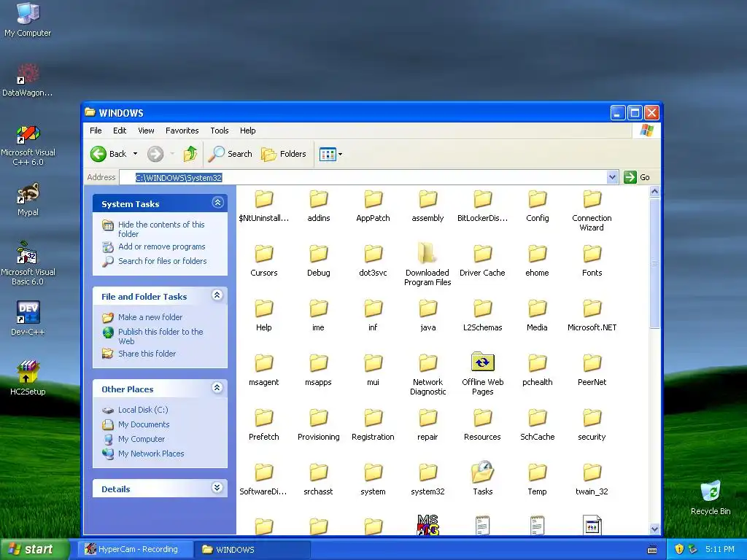This screenshot has width=747, height=560.
Task: Click in the Address path field
Action: click(363, 178)
